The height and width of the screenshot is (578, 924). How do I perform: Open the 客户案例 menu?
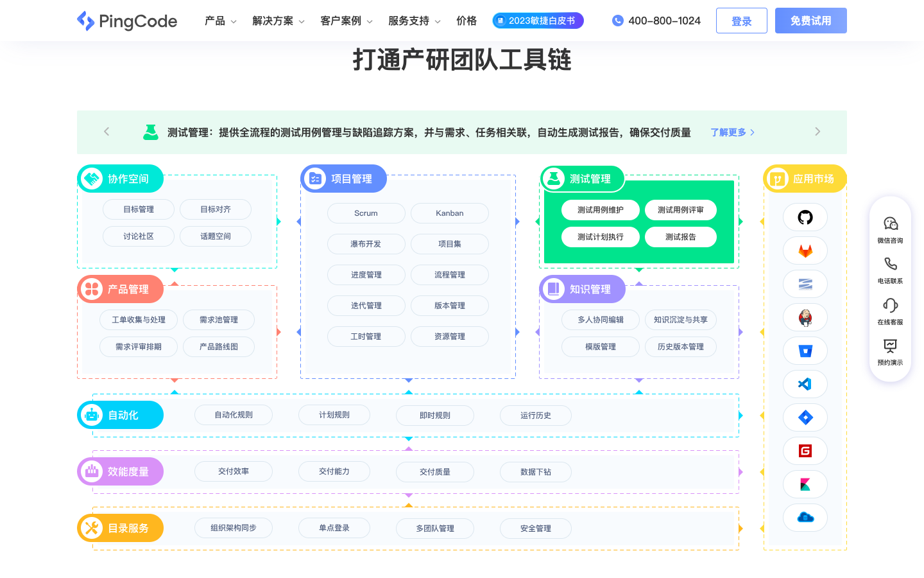coord(346,21)
